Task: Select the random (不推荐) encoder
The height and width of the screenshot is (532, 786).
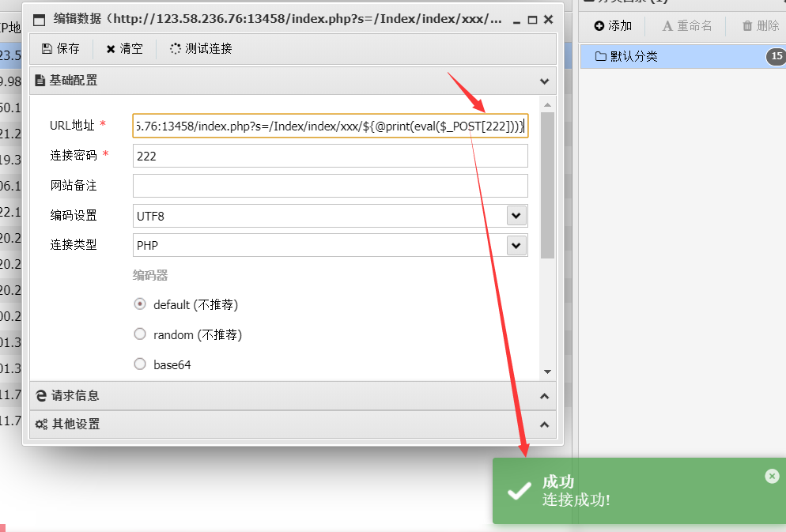Action: (140, 334)
